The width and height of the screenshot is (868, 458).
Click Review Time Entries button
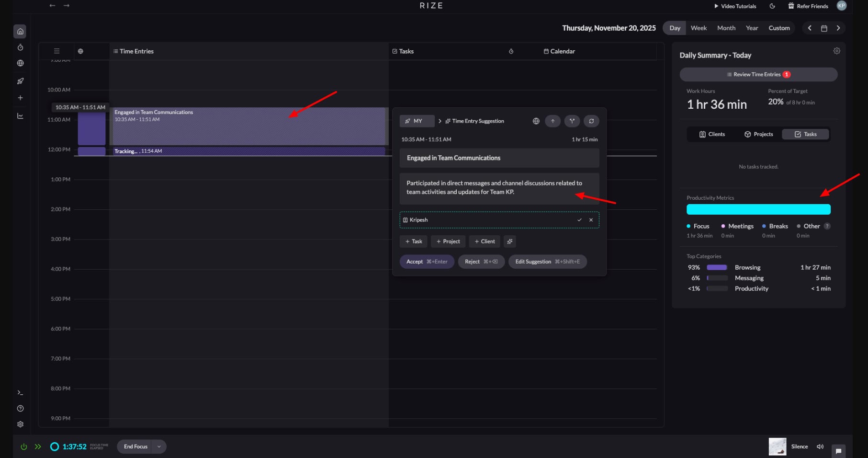(758, 74)
